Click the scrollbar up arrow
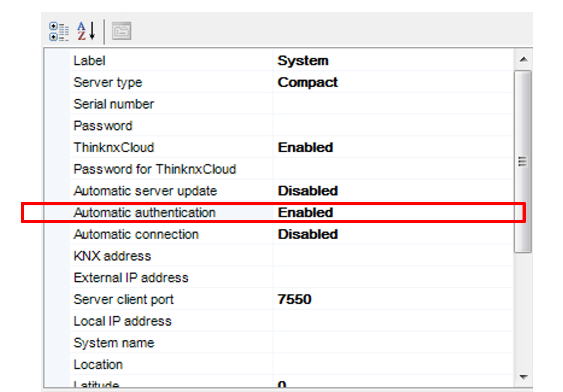This screenshot has height=392, width=563. [523, 60]
